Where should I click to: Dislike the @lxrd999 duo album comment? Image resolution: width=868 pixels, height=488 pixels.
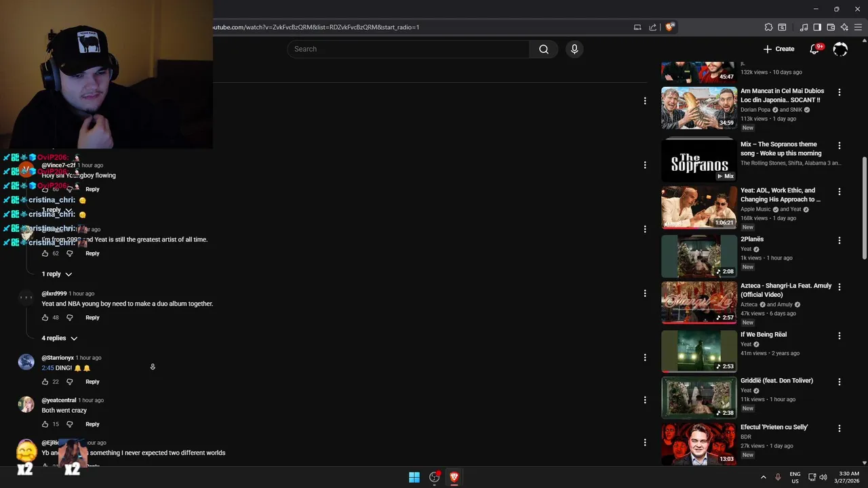click(x=69, y=317)
